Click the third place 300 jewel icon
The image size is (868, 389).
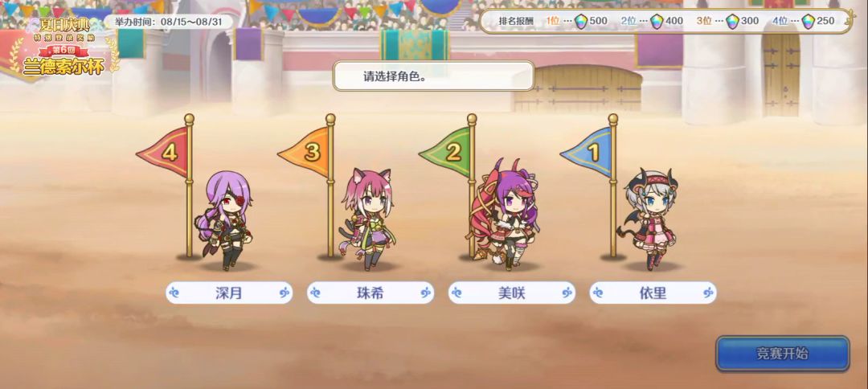732,22
